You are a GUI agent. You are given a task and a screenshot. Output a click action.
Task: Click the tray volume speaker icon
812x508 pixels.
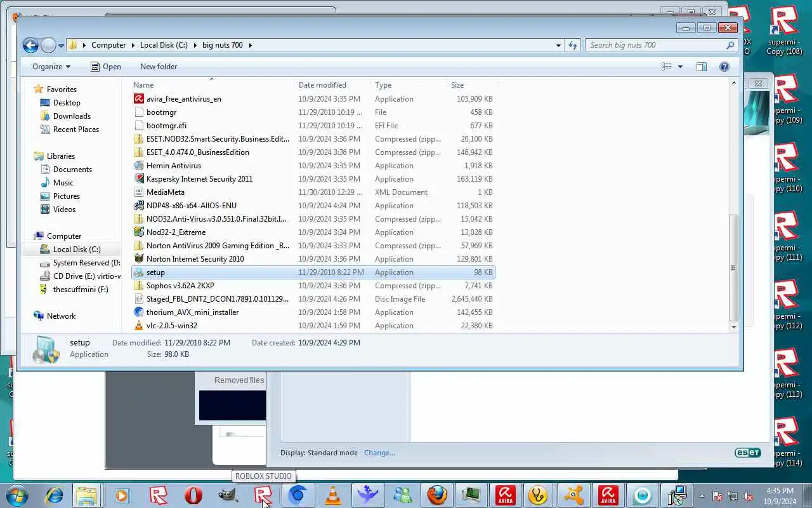(x=749, y=496)
